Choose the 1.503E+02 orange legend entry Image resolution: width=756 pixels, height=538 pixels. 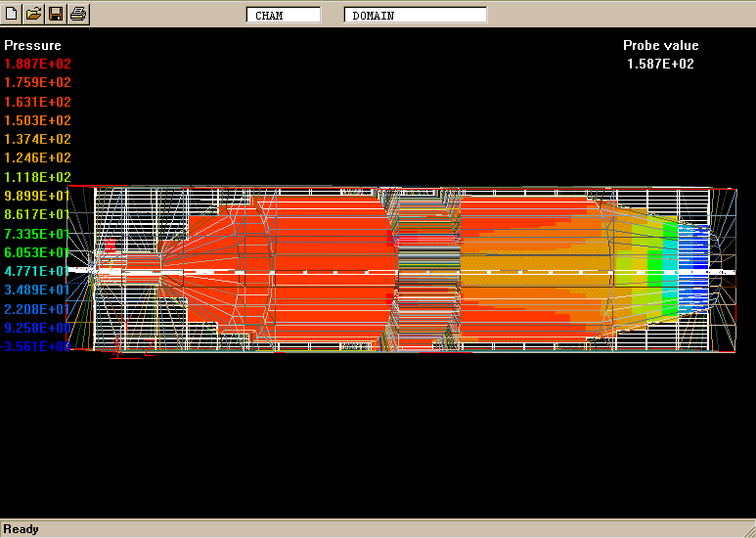[37, 120]
